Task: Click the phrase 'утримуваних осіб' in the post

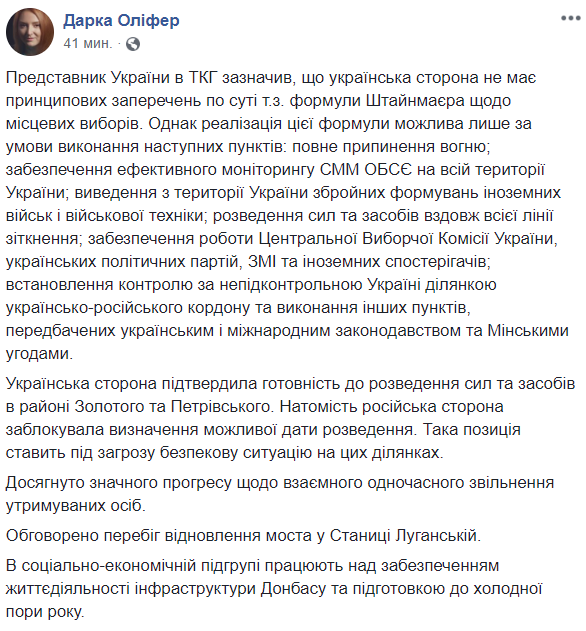Action: click(75, 505)
